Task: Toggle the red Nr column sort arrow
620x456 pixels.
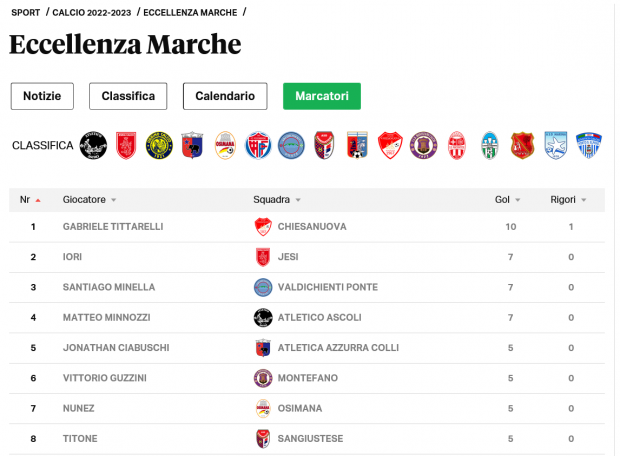Action: (38, 200)
